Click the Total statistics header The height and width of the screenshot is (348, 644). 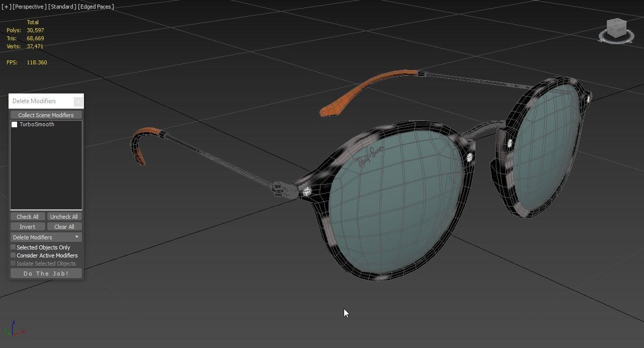click(33, 22)
